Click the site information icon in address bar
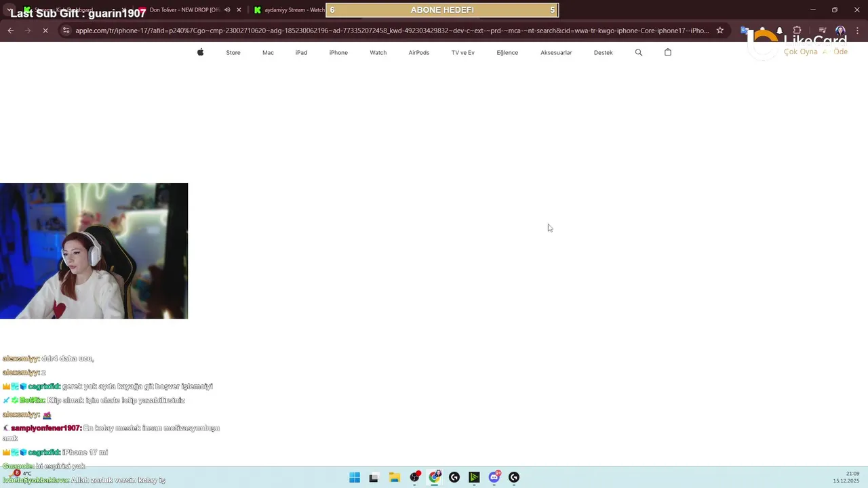The width and height of the screenshot is (868, 488). [66, 30]
